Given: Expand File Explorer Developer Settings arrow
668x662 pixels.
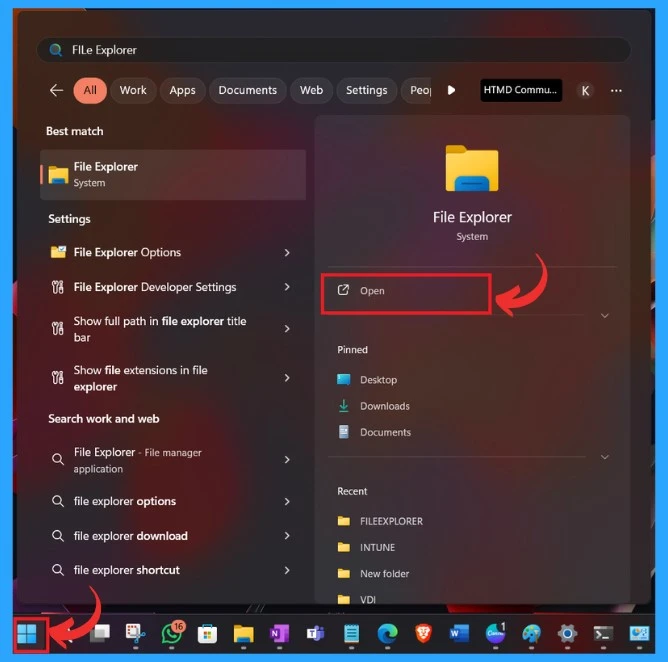Looking at the screenshot, I should coord(287,287).
